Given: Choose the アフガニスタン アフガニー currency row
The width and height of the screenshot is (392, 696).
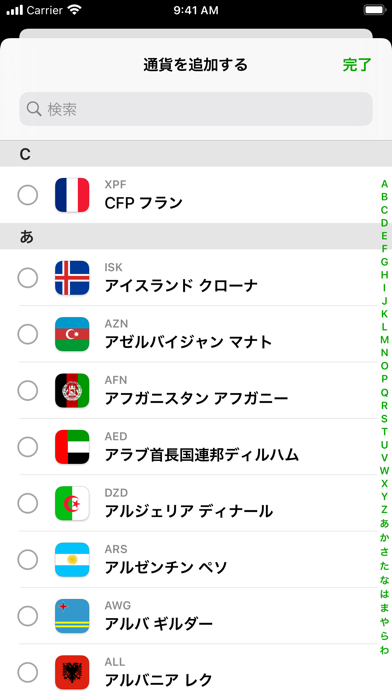Looking at the screenshot, I should [x=196, y=390].
